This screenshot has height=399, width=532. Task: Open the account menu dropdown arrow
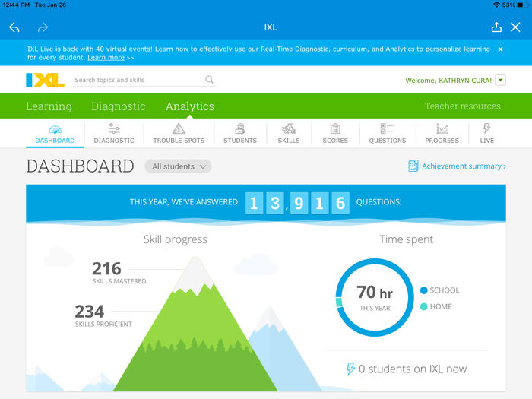click(x=500, y=80)
